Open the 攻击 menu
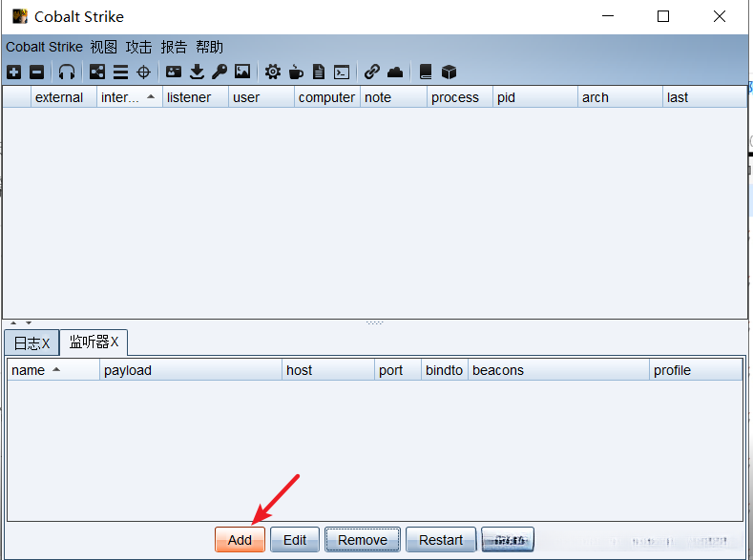Viewport: 753px width, 560px height. [138, 47]
